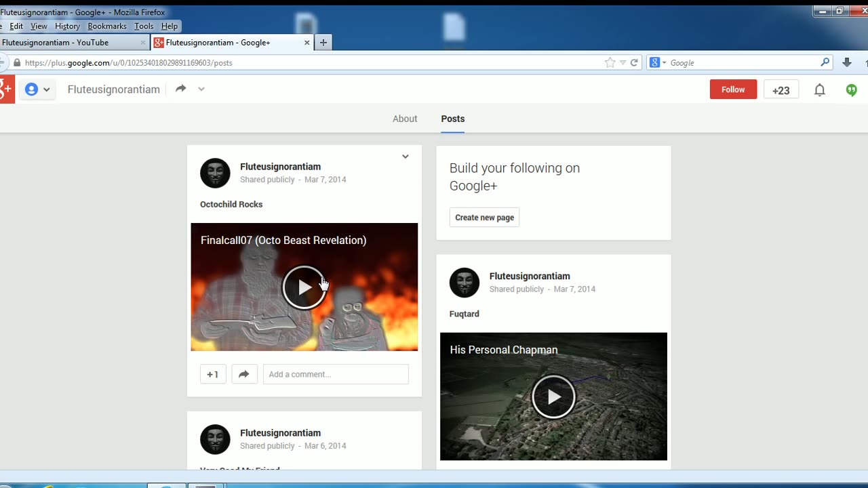Open the profile account switcher dropdown

(x=37, y=89)
